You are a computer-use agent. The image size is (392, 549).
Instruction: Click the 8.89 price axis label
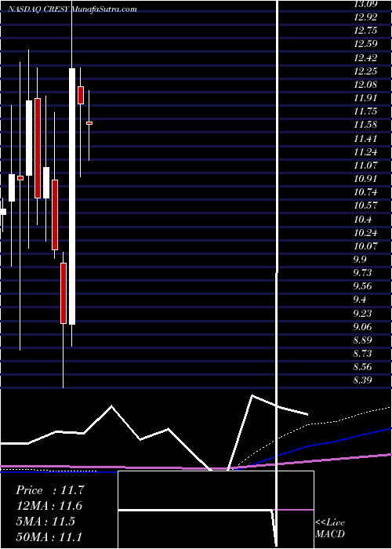(x=363, y=340)
